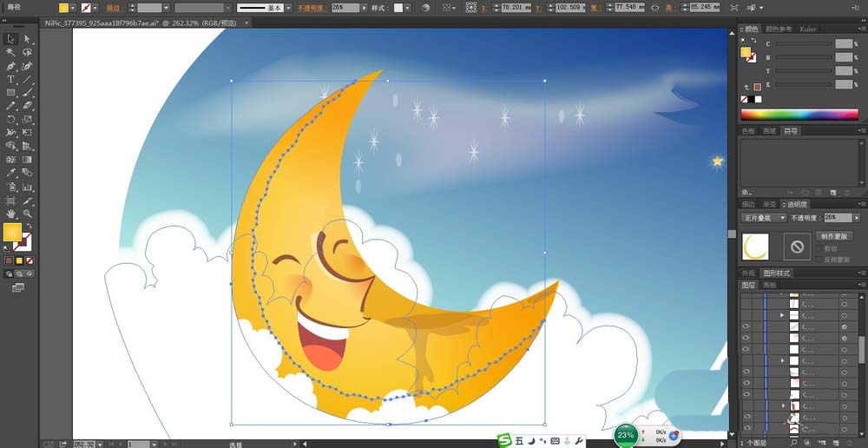Enable the 剪切 checkbox
868x448 pixels.
(819, 248)
